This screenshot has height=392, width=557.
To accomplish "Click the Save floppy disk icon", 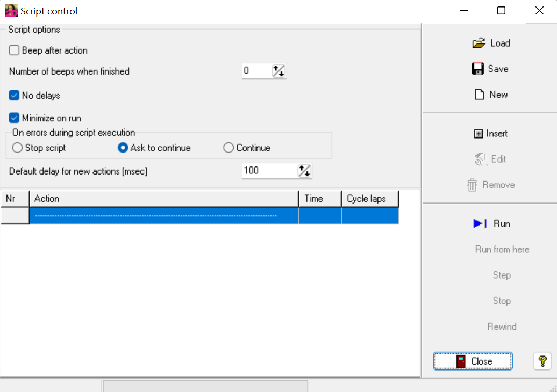I will (477, 69).
